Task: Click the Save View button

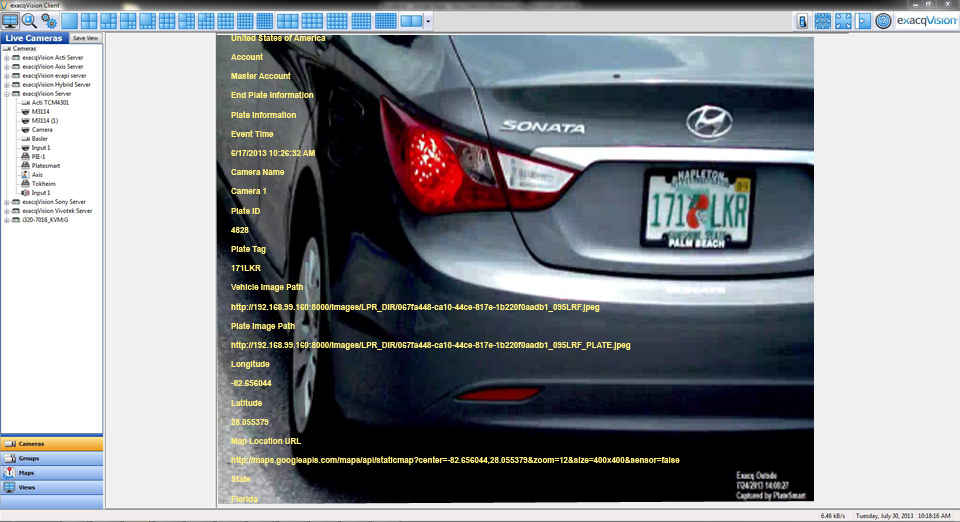Action: 85,38
